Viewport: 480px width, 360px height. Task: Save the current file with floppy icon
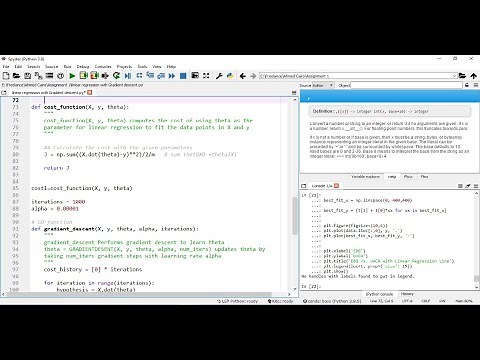click(27, 76)
